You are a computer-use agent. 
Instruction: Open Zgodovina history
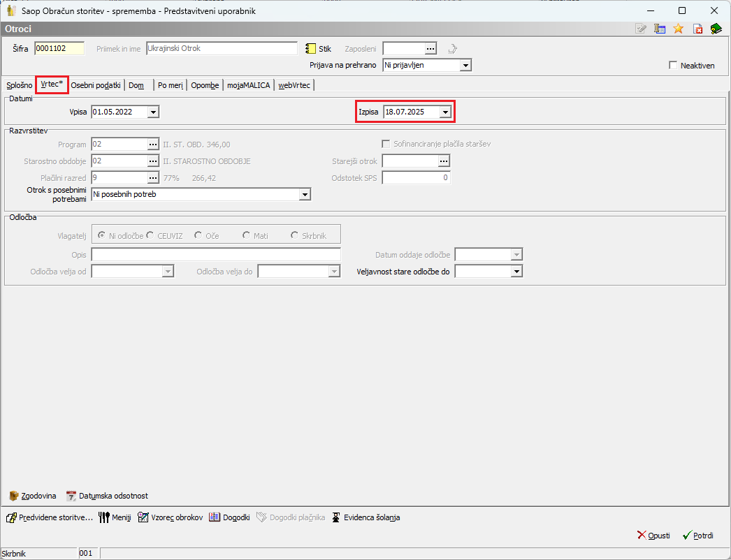(x=33, y=496)
